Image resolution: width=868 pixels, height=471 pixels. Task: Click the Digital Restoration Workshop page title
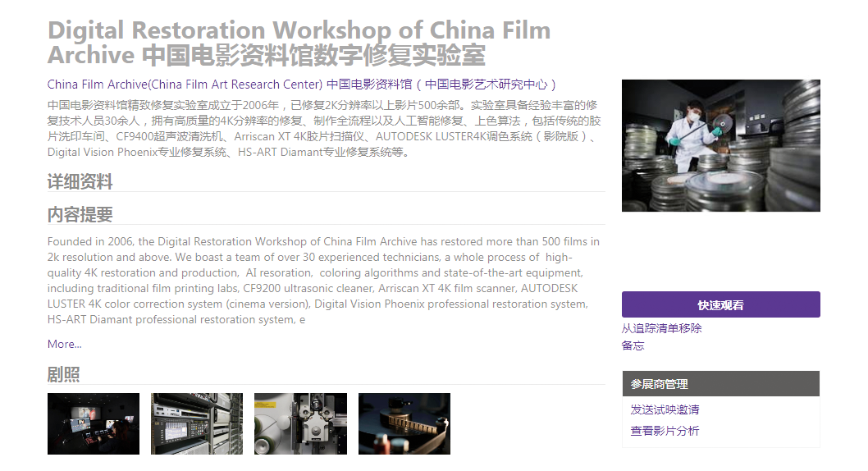click(x=299, y=31)
